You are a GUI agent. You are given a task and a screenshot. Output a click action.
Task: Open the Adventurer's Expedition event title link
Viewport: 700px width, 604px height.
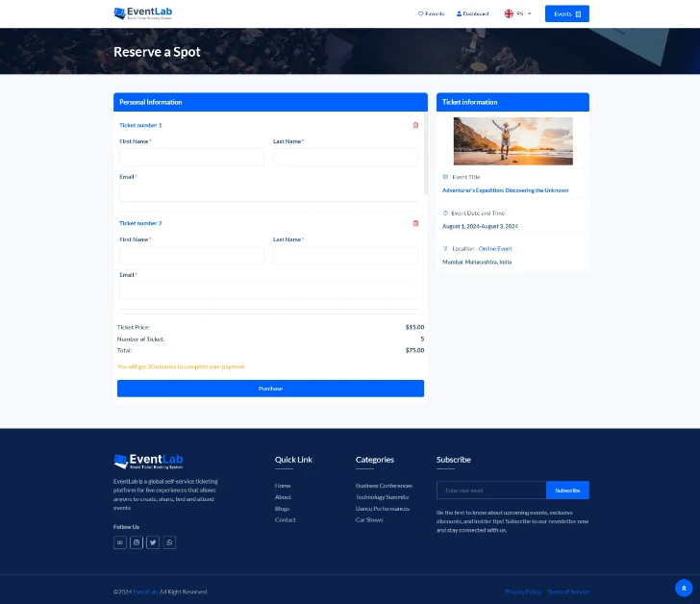point(505,190)
